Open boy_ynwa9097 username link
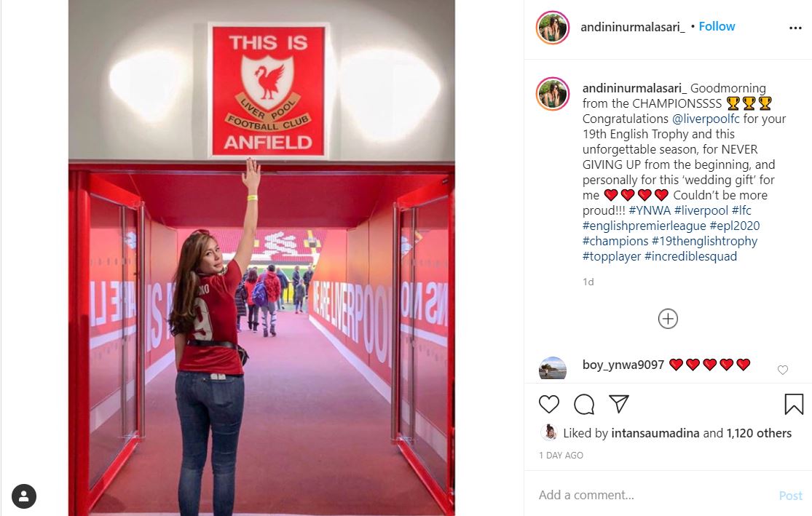This screenshot has height=516, width=812. pyautogui.click(x=623, y=365)
